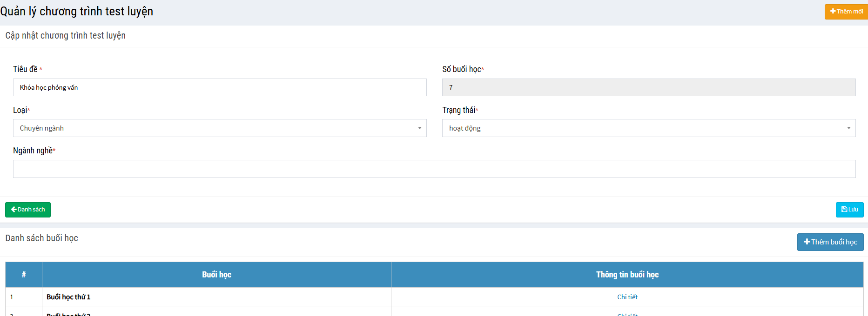
Task: Click the back arrow icon on Danh sách
Action: tap(13, 210)
